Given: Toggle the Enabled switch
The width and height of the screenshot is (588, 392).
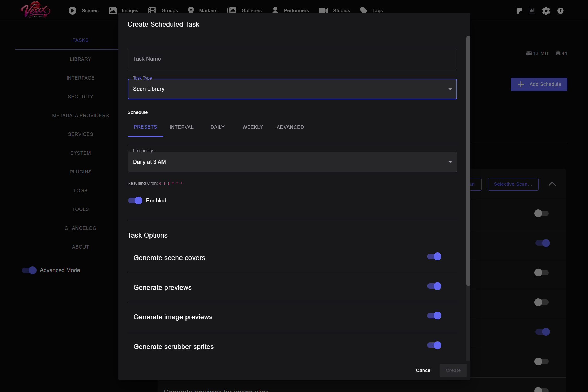Looking at the screenshot, I should tap(135, 201).
